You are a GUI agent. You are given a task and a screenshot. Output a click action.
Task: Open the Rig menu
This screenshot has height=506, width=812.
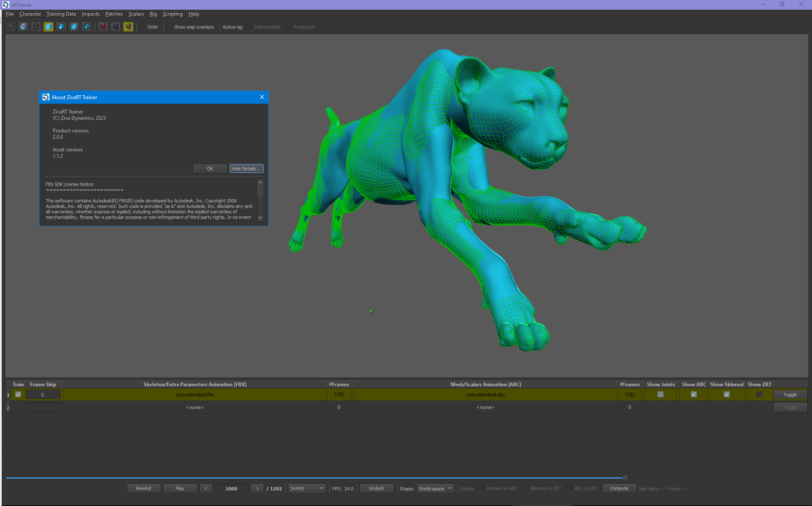153,14
